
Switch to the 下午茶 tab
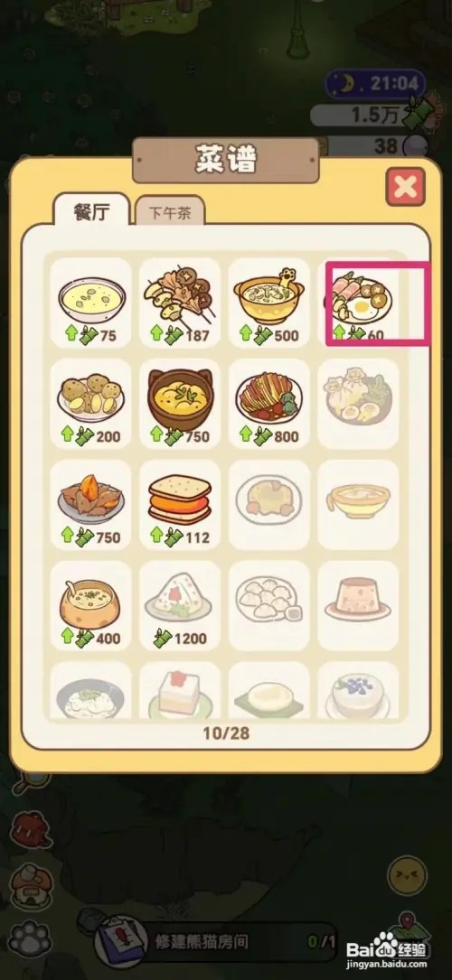click(x=170, y=213)
